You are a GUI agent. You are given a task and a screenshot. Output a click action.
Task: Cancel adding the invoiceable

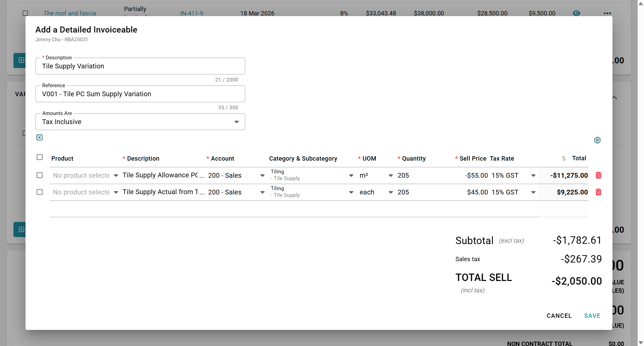(559, 316)
